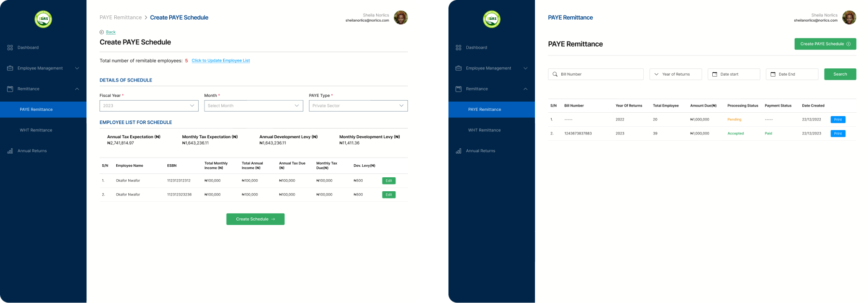The image size is (868, 303).
Task: Click Print for the 2022 bill row
Action: pos(838,119)
